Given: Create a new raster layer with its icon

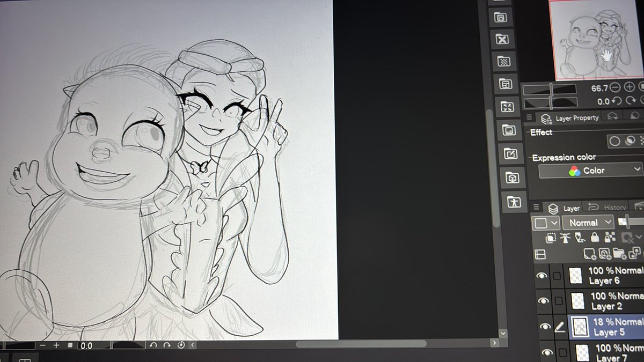Looking at the screenshot, I should coord(589,254).
